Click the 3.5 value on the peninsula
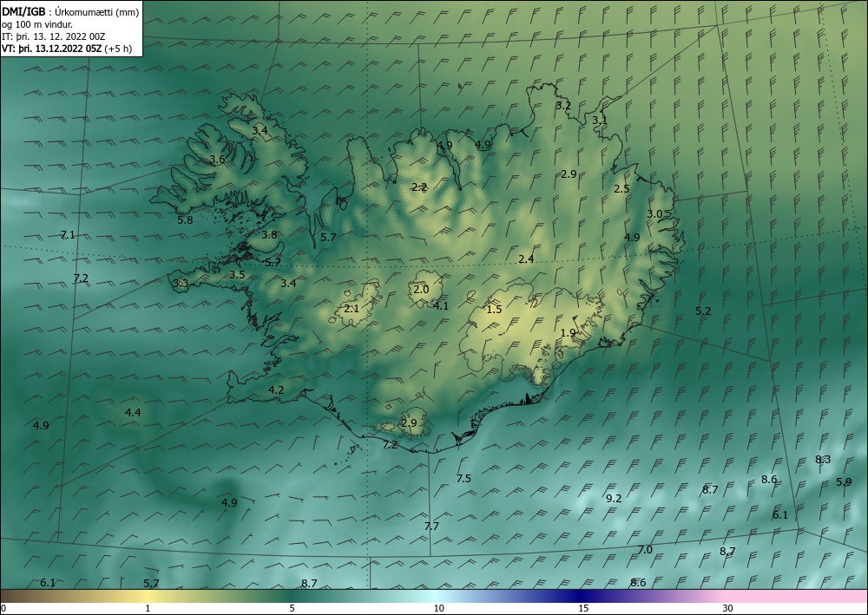 coord(237,275)
